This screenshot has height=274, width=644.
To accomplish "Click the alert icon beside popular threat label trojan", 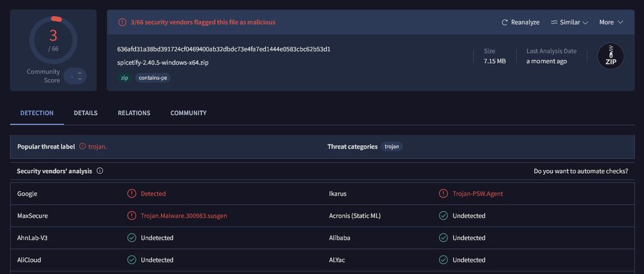I will click(x=82, y=147).
